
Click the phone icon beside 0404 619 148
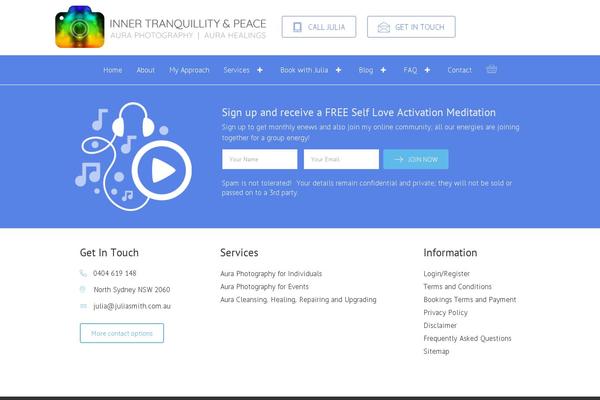coord(83,273)
